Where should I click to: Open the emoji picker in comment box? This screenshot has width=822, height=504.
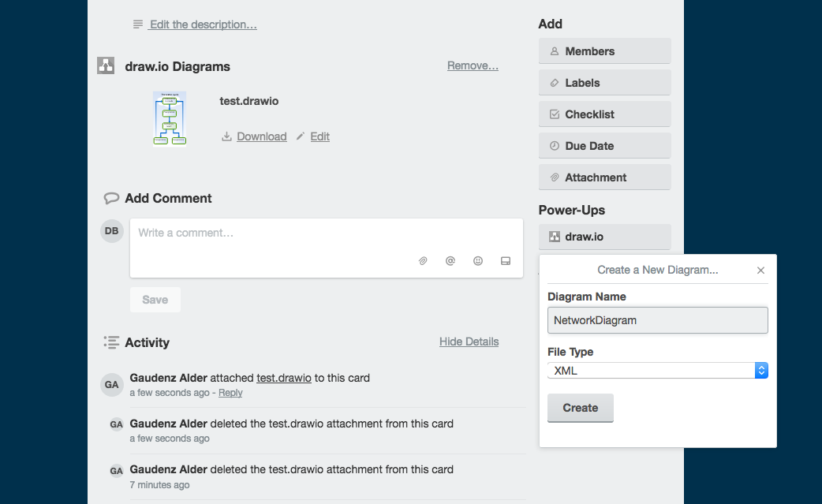[x=478, y=261]
